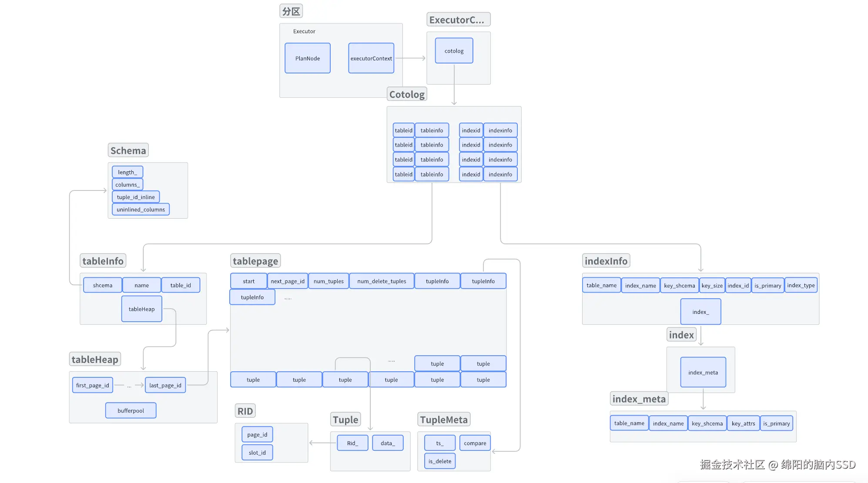The image size is (868, 483).
Task: Select the is_delete field in TupleMeta
Action: pyautogui.click(x=439, y=461)
